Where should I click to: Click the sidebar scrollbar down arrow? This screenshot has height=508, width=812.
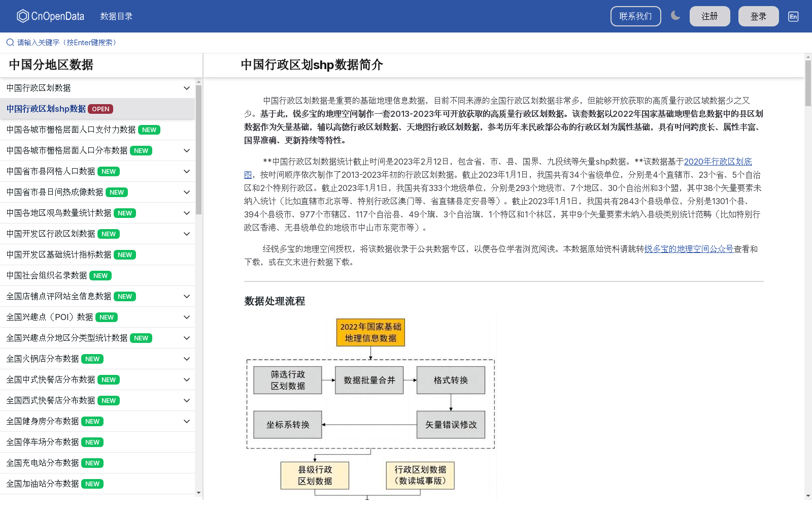(199, 493)
